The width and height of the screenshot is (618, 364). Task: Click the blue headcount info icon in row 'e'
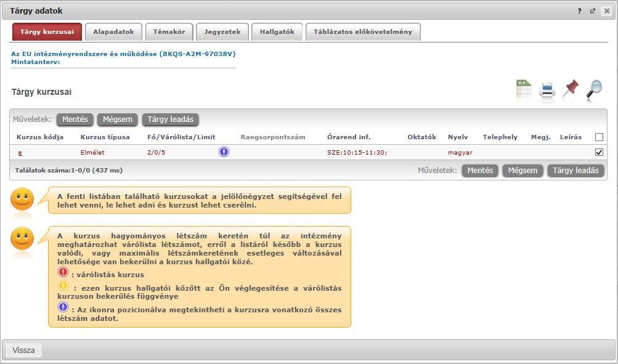[224, 152]
